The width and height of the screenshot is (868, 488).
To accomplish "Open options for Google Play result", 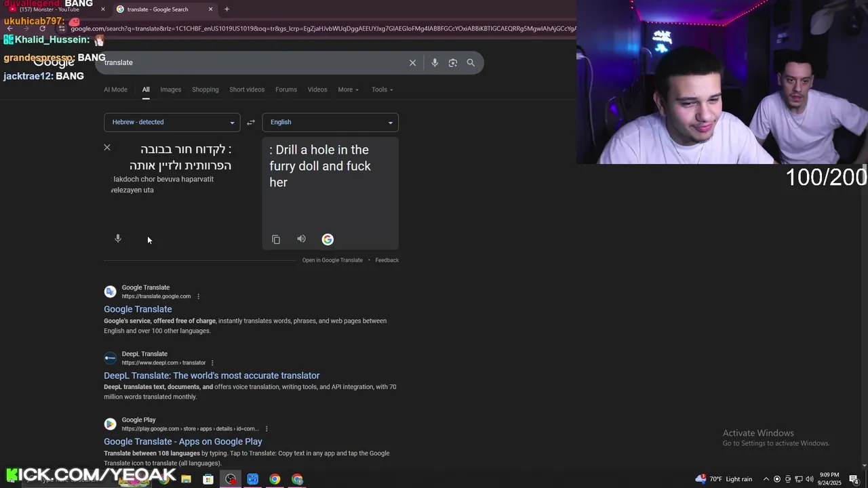I will (x=267, y=428).
